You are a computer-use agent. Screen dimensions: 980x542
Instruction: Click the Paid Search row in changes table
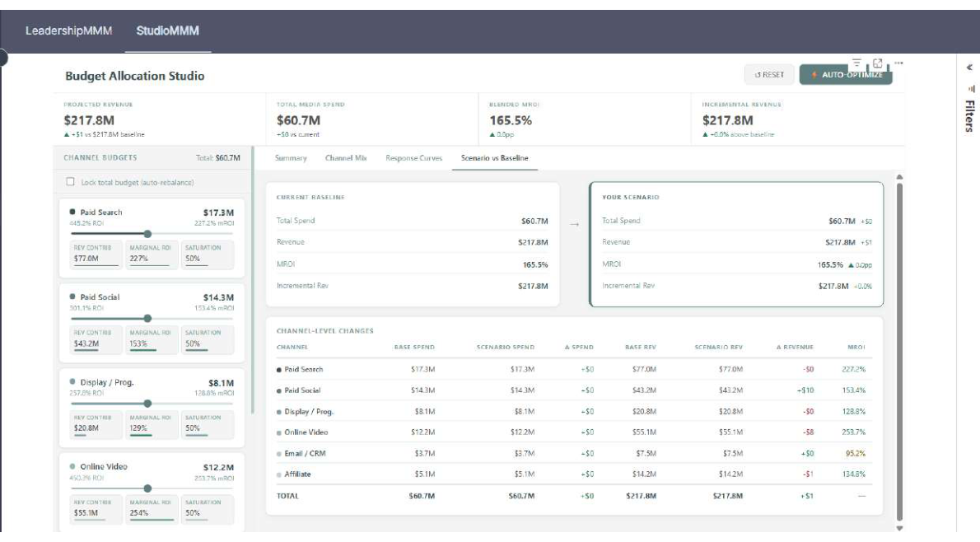574,370
